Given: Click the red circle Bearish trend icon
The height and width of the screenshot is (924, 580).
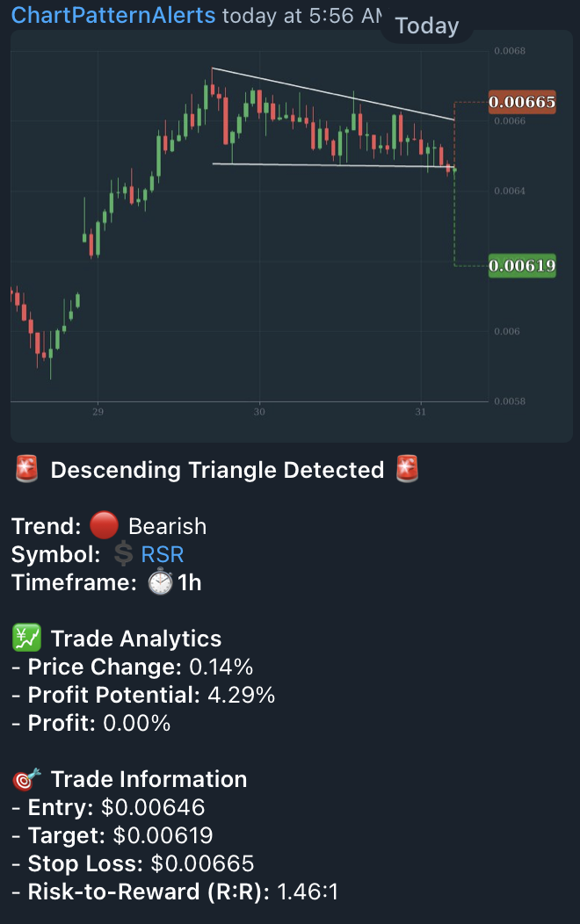Looking at the screenshot, I should click(104, 526).
